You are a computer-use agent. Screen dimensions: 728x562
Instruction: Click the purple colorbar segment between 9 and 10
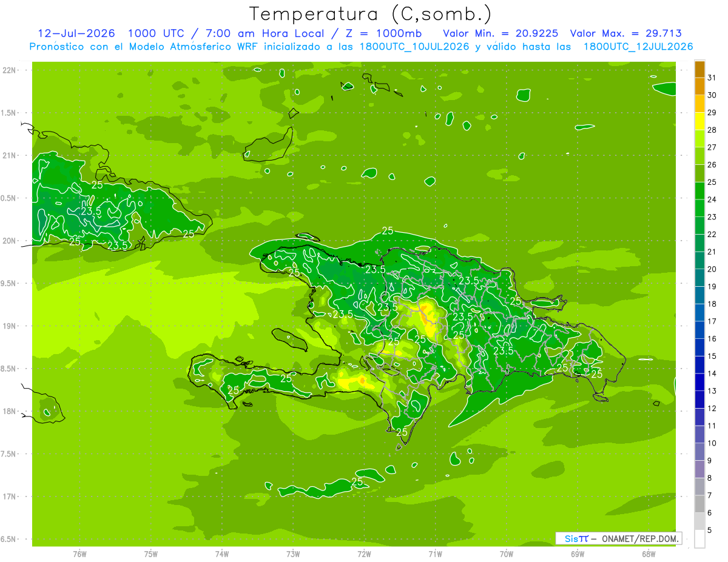pos(699,452)
